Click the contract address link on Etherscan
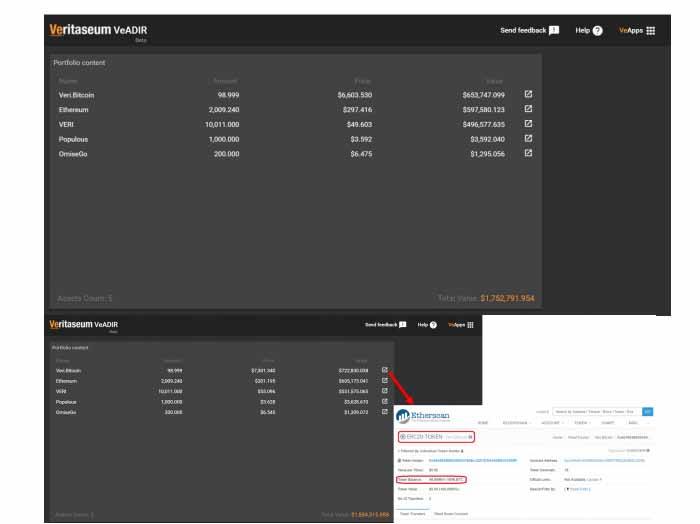The height and width of the screenshot is (524, 700). pyautogui.click(x=604, y=460)
